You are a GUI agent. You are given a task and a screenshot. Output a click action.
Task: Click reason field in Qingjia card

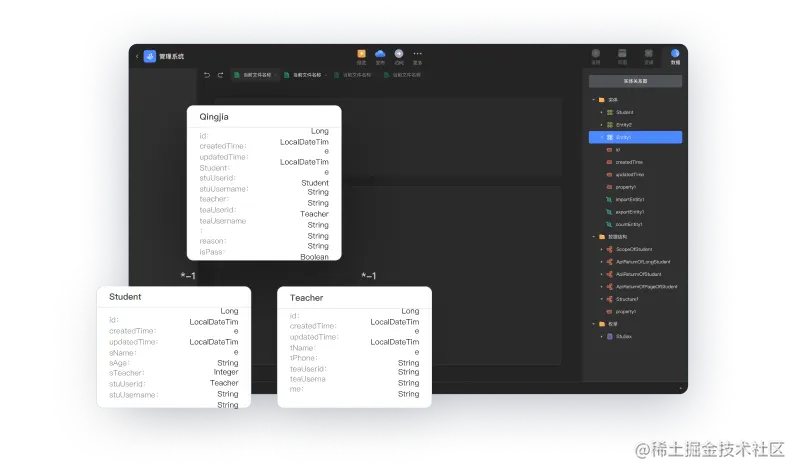click(213, 241)
